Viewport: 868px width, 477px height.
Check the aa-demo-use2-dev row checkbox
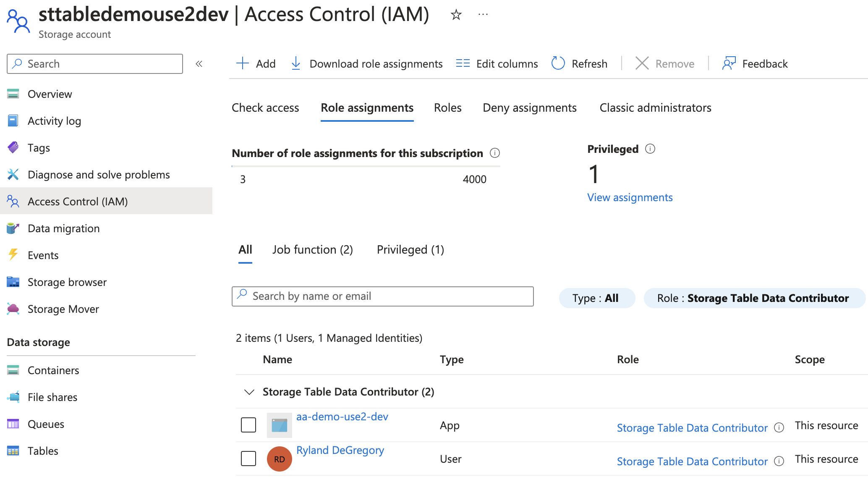tap(248, 425)
